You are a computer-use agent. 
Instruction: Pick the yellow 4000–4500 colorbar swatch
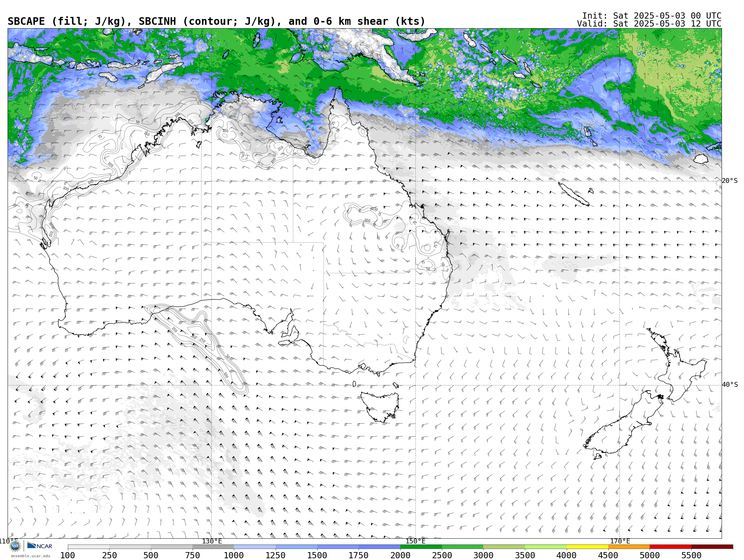pos(587,547)
